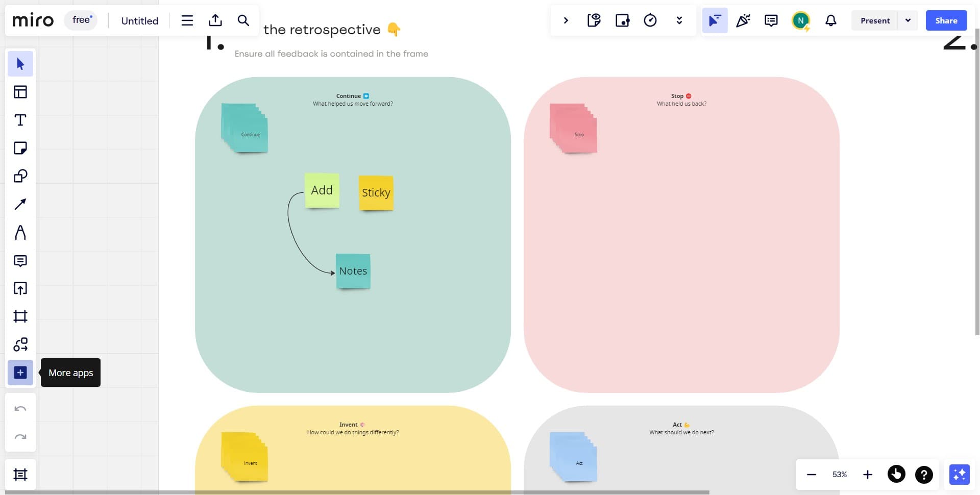Click the blue Share button

coord(946,20)
